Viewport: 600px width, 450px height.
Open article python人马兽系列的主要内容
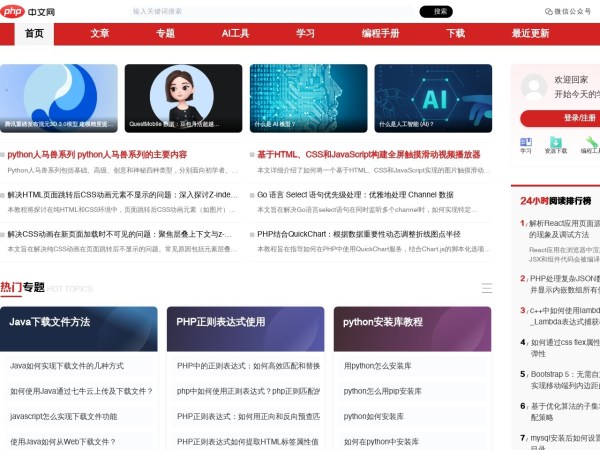tap(97, 155)
